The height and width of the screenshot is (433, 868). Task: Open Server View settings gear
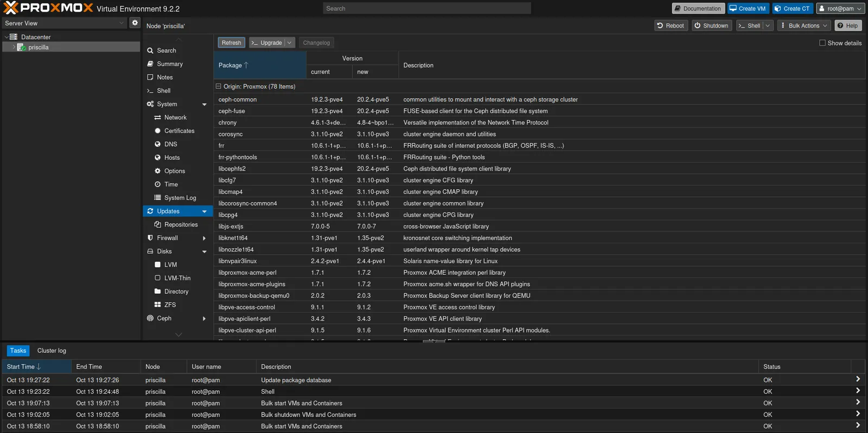pyautogui.click(x=135, y=23)
